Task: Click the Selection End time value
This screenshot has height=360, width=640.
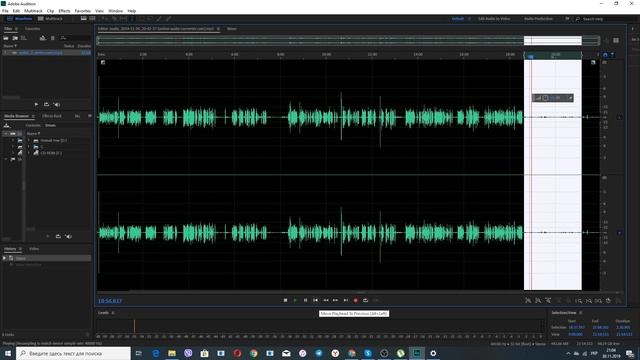Action: click(x=600, y=327)
